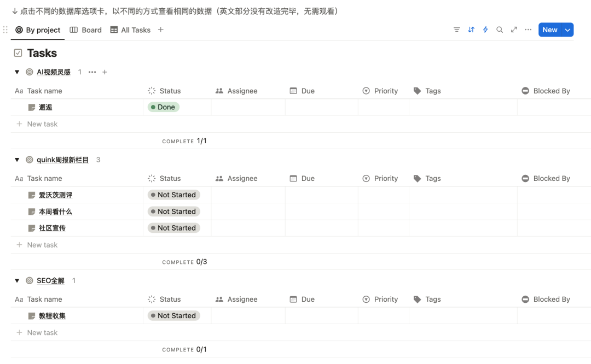
Task: Open database as full page icon
Action: tap(514, 30)
